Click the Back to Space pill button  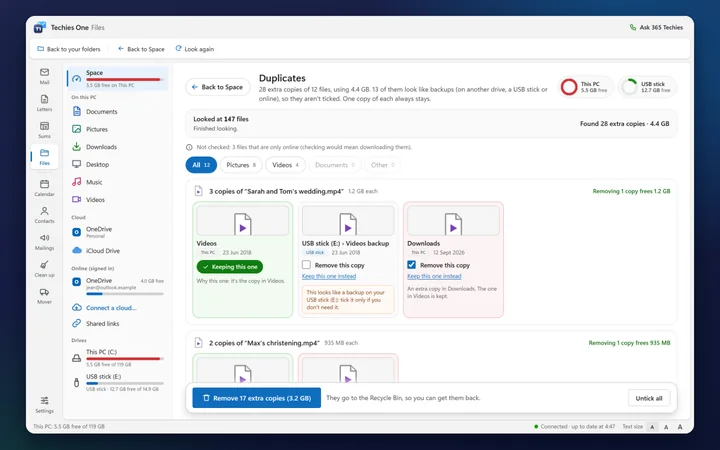click(x=218, y=87)
